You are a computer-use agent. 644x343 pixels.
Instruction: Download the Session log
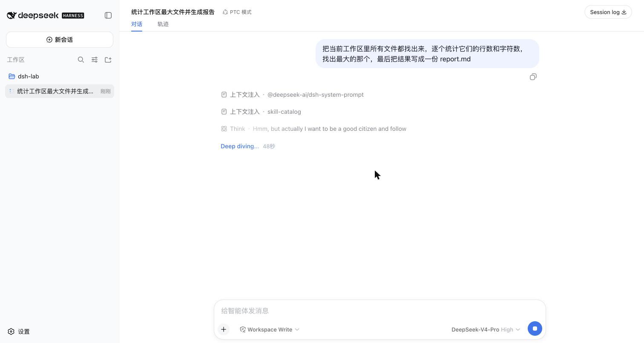tap(608, 12)
